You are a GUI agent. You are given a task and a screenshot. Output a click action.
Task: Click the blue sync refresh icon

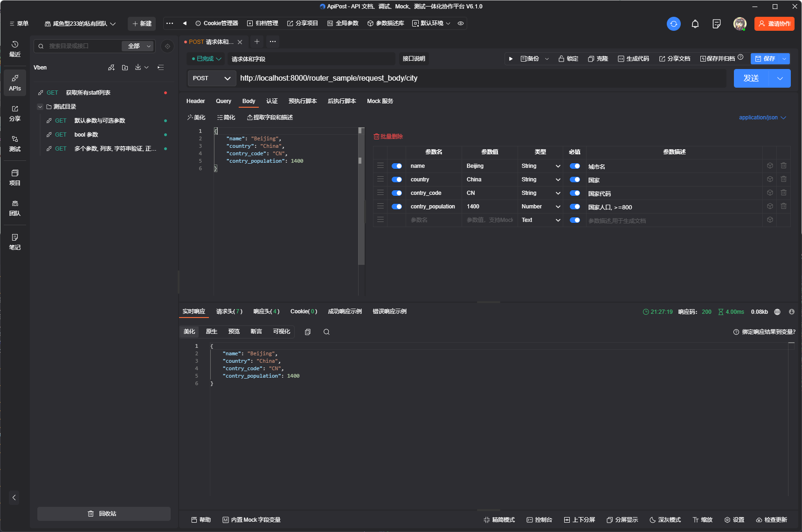tap(673, 24)
